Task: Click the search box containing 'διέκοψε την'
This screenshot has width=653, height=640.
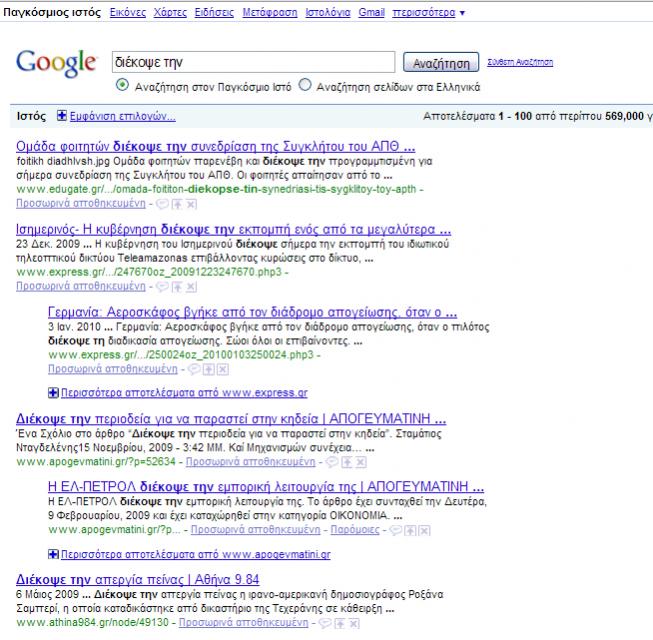Action: point(253,62)
